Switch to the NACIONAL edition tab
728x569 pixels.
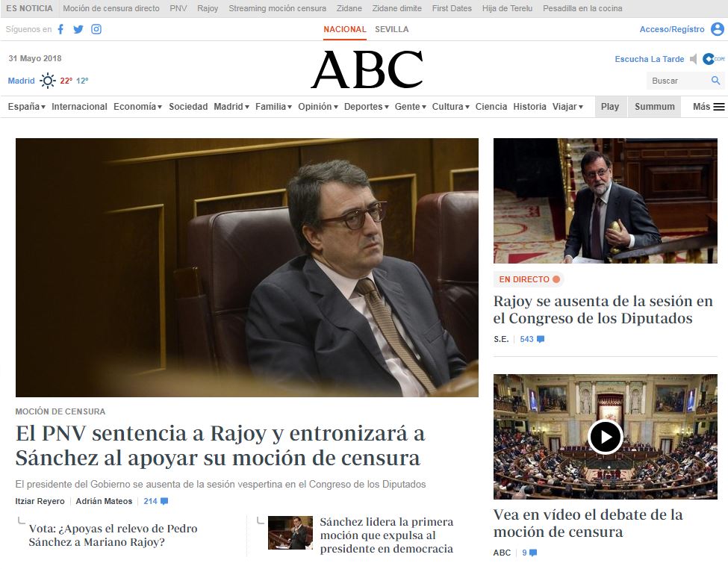point(345,29)
